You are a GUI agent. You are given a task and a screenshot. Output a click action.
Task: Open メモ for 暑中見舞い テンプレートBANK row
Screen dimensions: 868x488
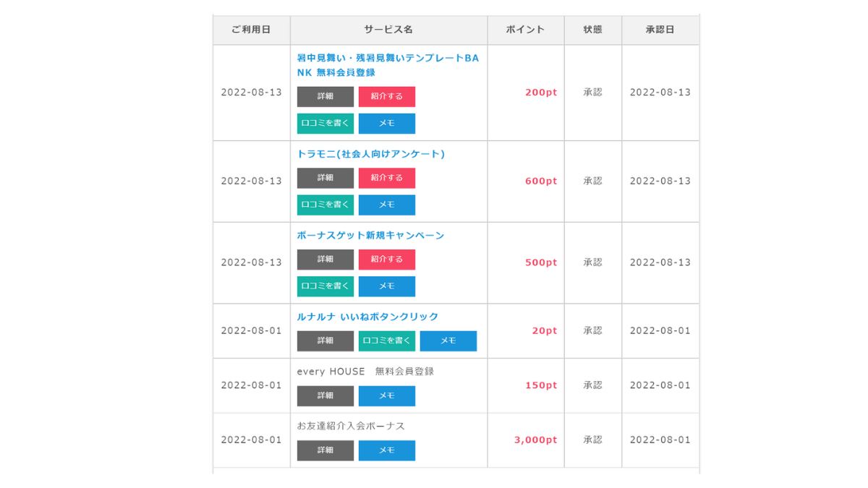(x=387, y=124)
